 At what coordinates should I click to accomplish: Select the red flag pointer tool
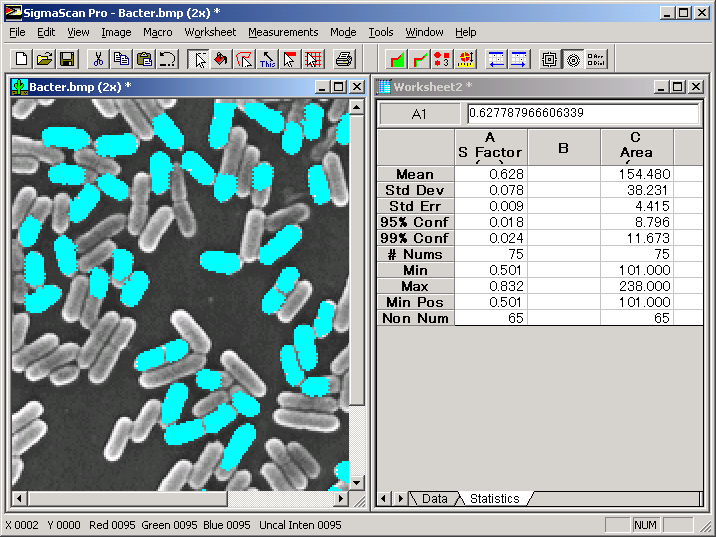coord(290,59)
